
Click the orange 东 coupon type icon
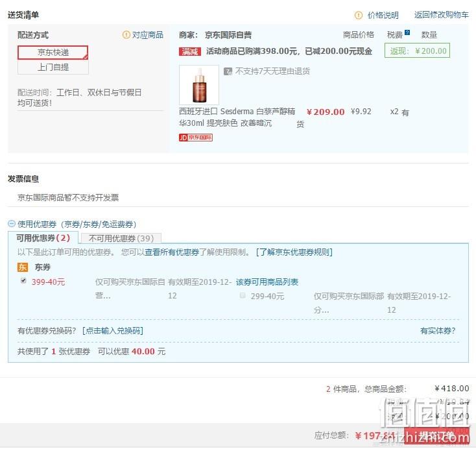[x=23, y=267]
